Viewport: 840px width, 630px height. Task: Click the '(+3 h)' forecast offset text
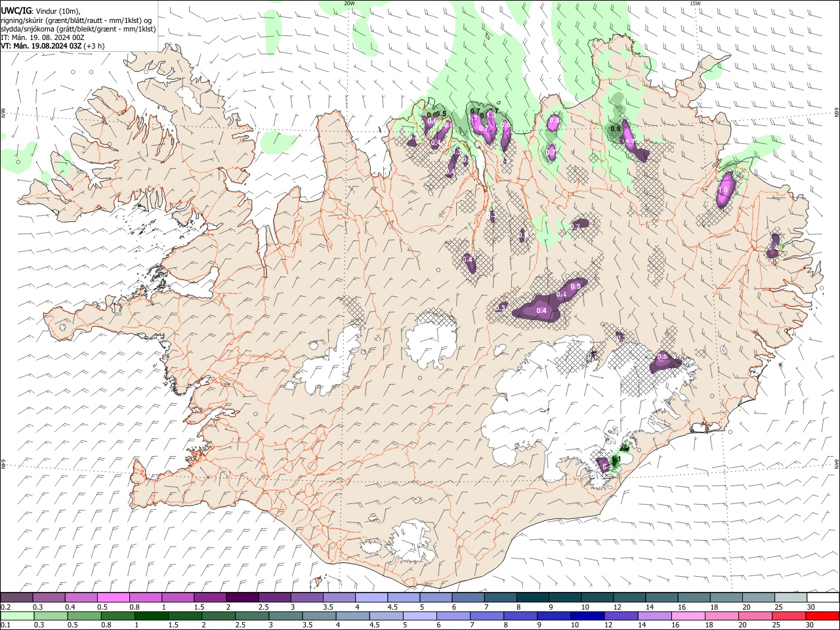[94, 46]
